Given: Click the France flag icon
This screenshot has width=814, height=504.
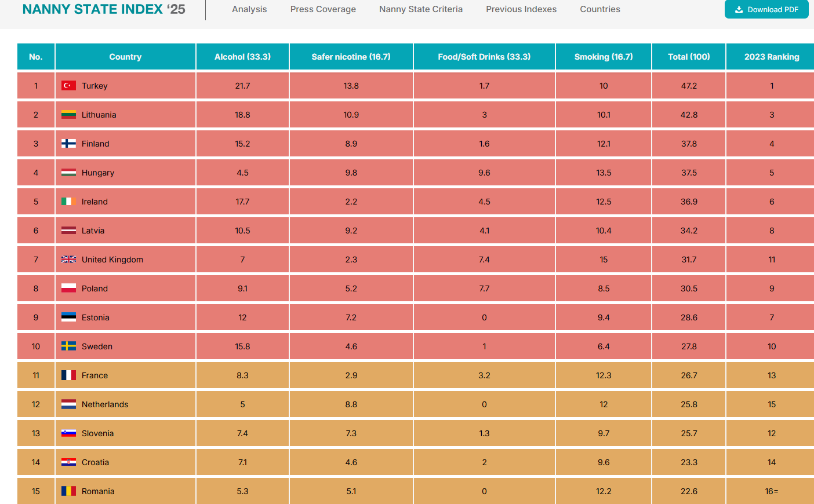Looking at the screenshot, I should [x=68, y=375].
